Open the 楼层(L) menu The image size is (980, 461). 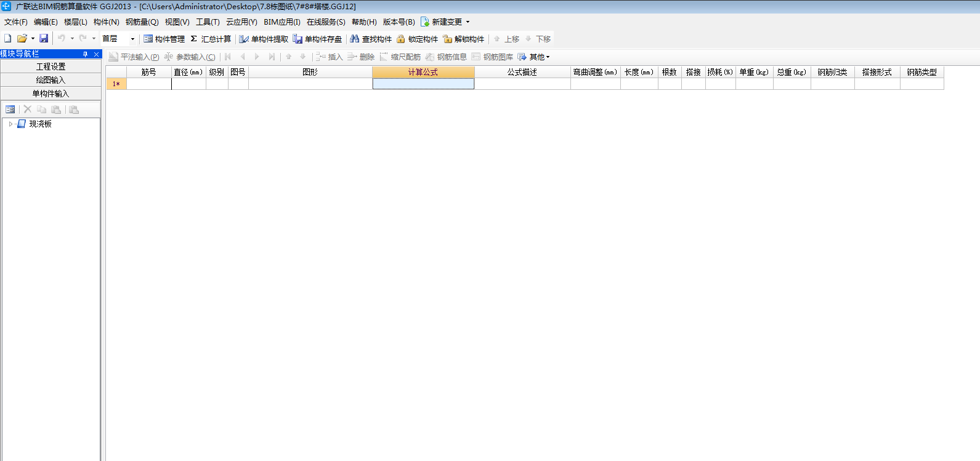click(x=76, y=22)
